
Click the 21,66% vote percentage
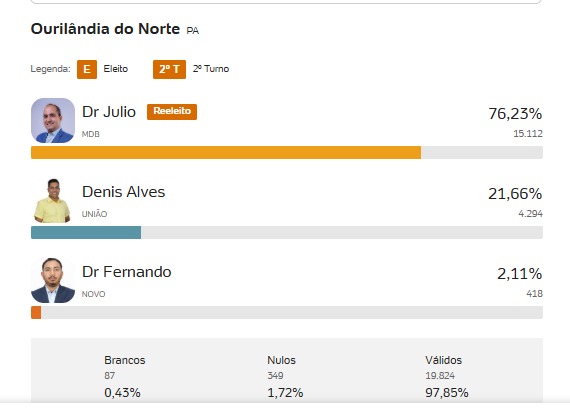(x=515, y=194)
